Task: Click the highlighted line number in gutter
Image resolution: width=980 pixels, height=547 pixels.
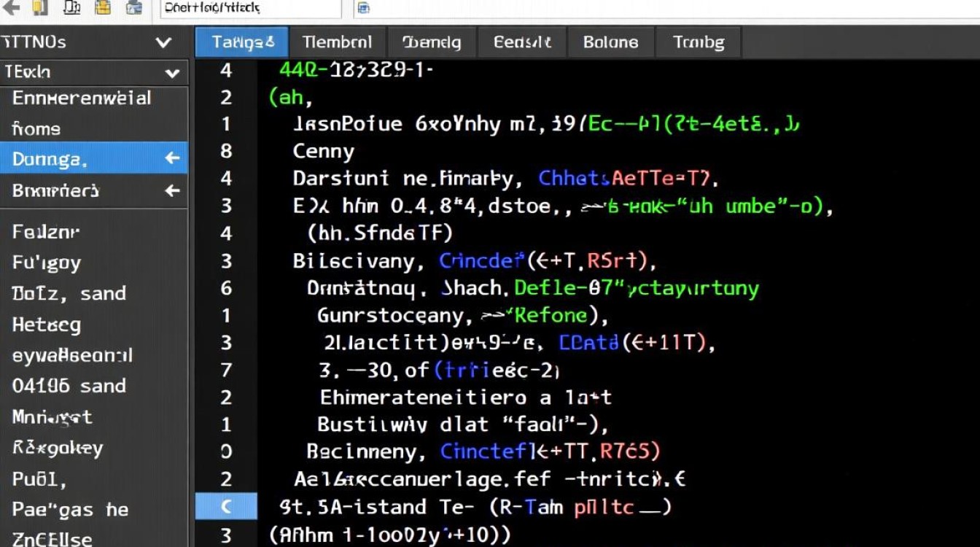Action: point(226,506)
